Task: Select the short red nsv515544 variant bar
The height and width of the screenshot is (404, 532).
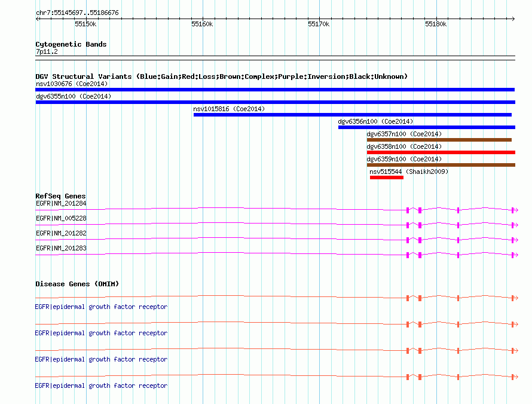Action: click(386, 177)
